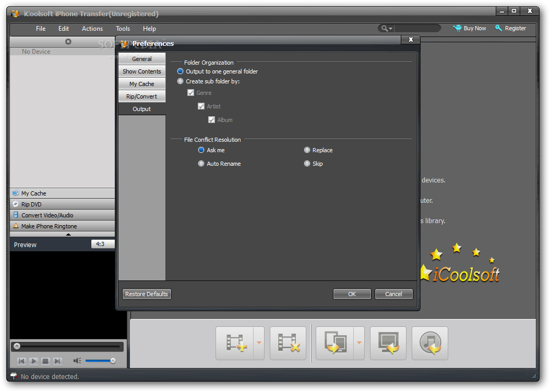Click the transfer to device monitor icon
Image resolution: width=550 pixels, height=392 pixels.
pyautogui.click(x=388, y=344)
